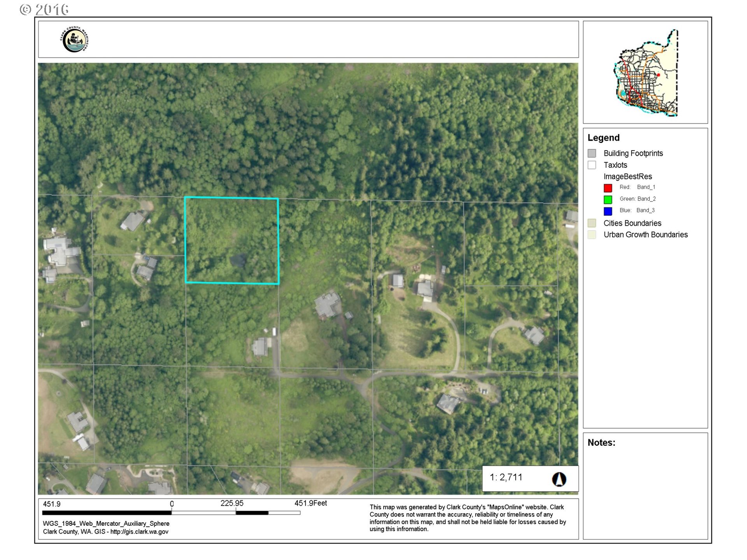This screenshot has height=560, width=747.
Task: Click the Building Footprints legend label
Action: [633, 153]
